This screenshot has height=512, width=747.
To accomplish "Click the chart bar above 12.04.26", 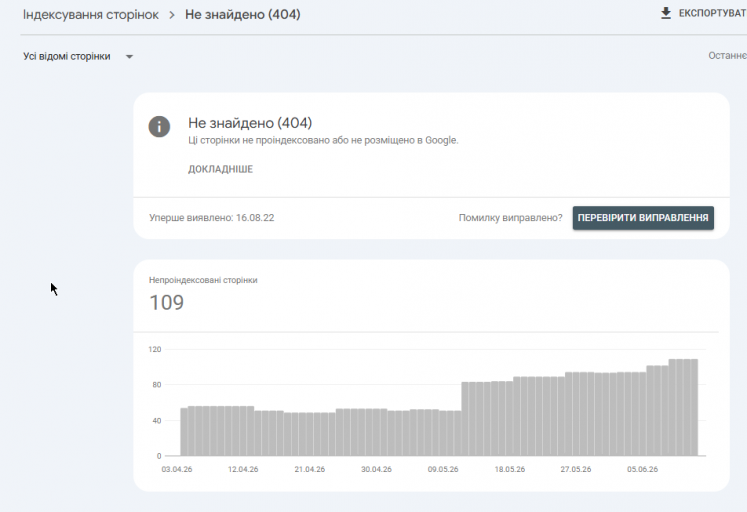I will pos(243,431).
